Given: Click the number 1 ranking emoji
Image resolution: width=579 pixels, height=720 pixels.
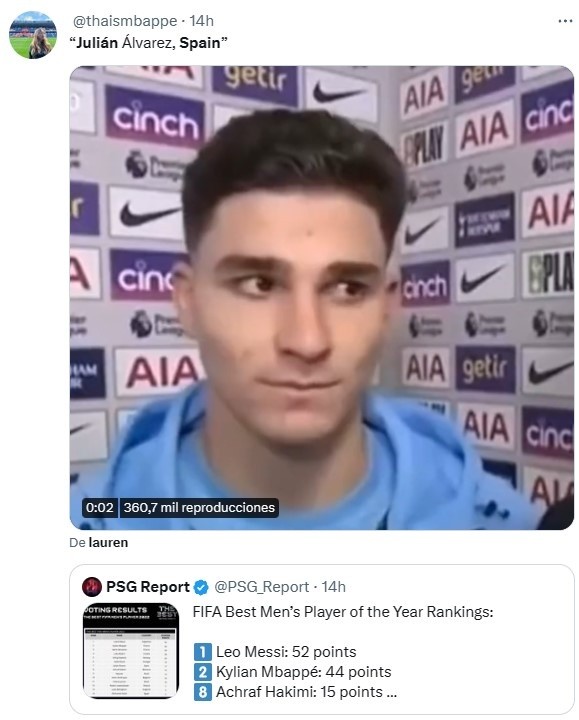Looking at the screenshot, I should tap(202, 652).
